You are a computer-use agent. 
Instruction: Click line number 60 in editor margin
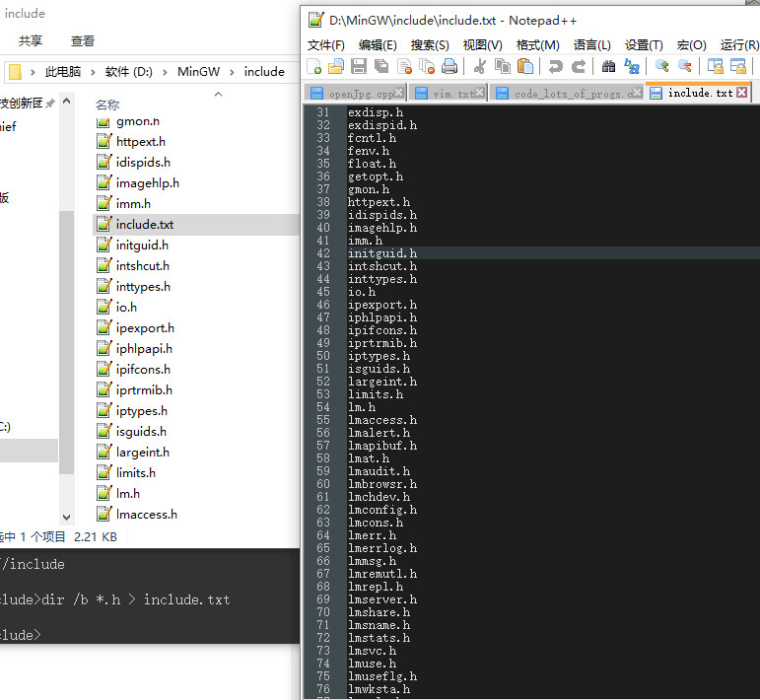[322, 484]
